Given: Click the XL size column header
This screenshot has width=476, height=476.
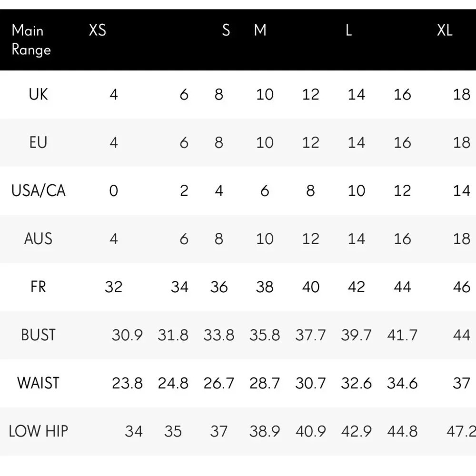Looking at the screenshot, I should (445, 30).
